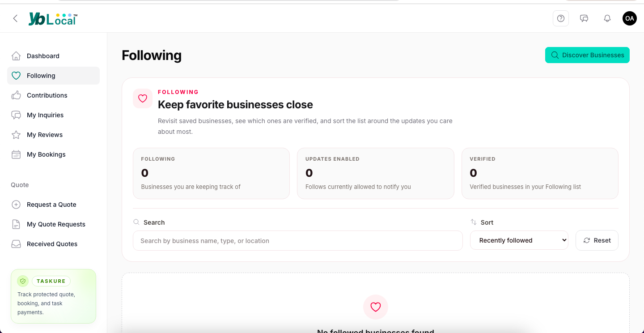Click the Received Quotes inbox icon
Screen dimensions: 644x333
[x=16, y=244]
